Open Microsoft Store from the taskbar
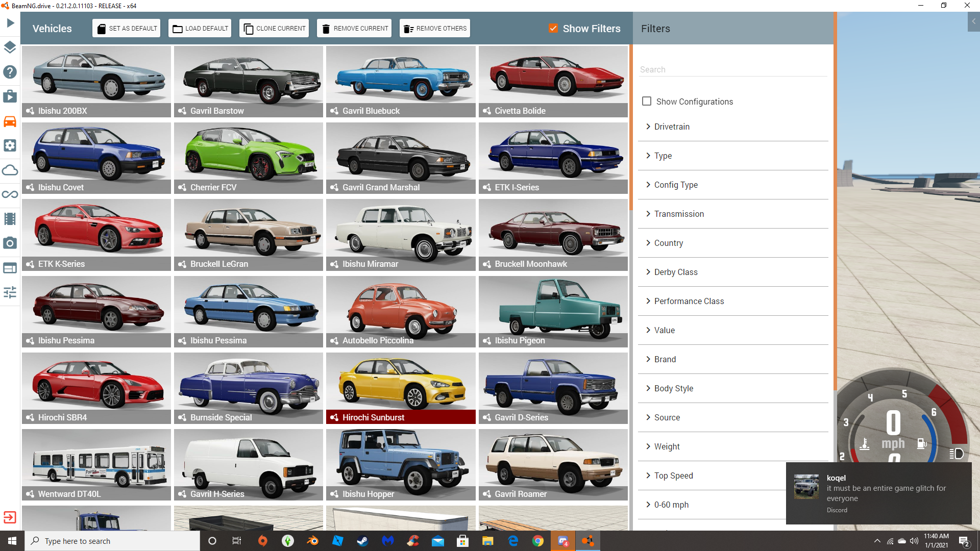The width and height of the screenshot is (980, 551). [x=462, y=541]
